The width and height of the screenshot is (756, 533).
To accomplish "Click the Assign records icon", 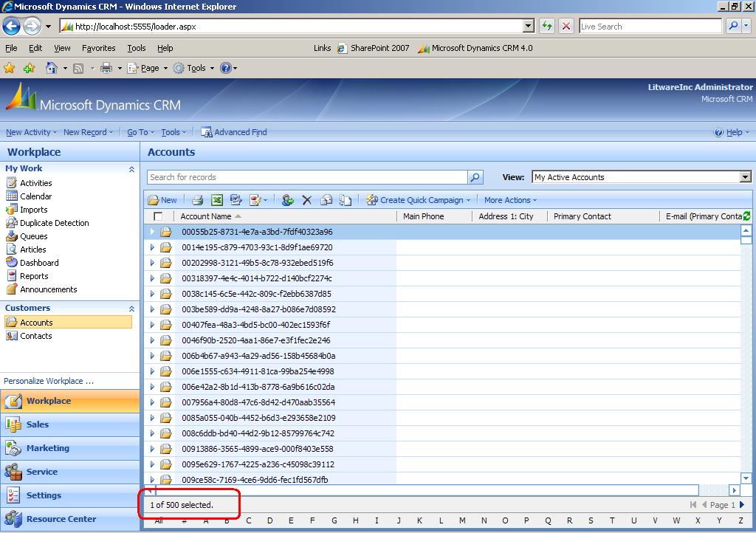I will pos(288,200).
